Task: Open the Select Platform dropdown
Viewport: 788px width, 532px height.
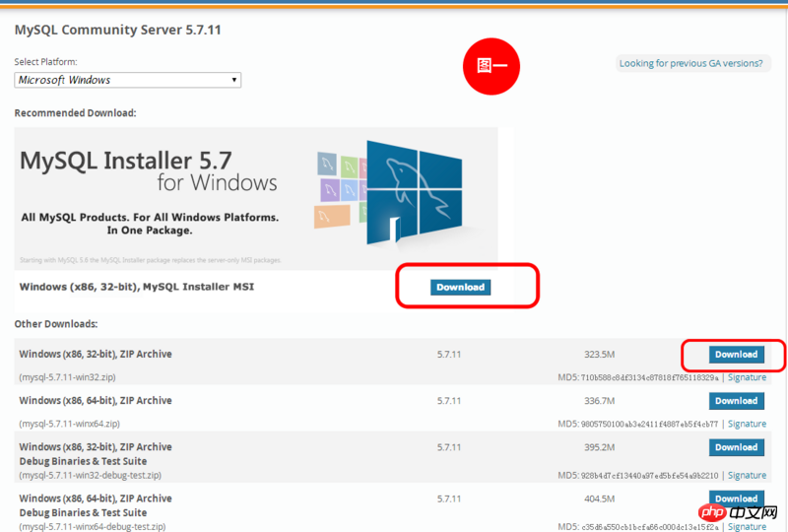Action: coord(128,80)
